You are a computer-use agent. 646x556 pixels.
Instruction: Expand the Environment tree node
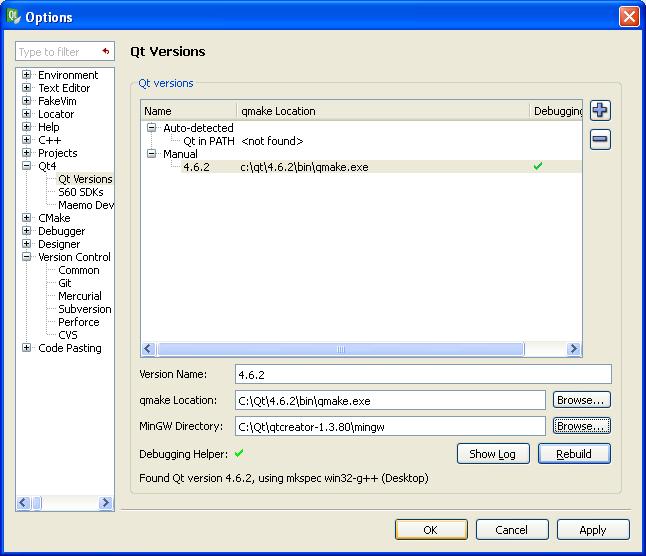tap(27, 75)
